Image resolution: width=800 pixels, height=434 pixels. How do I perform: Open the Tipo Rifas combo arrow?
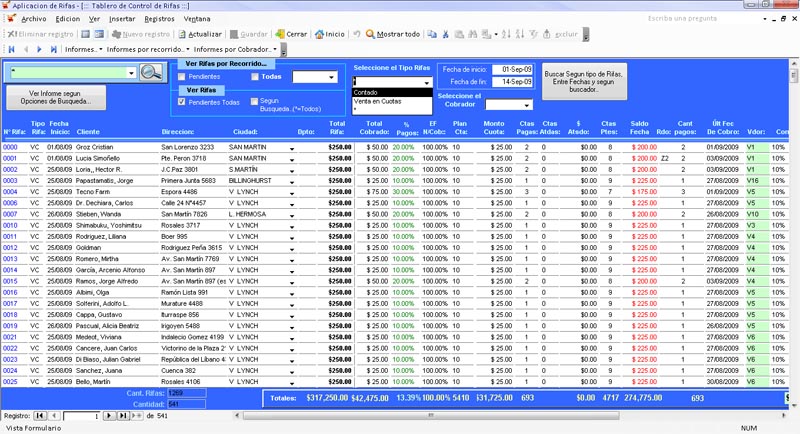[427, 83]
